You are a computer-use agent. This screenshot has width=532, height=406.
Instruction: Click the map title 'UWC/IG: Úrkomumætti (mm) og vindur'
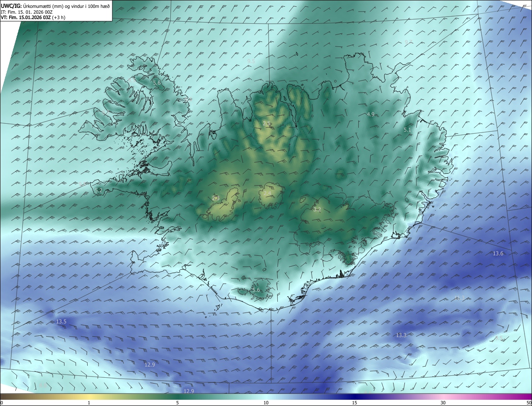[x=55, y=6]
